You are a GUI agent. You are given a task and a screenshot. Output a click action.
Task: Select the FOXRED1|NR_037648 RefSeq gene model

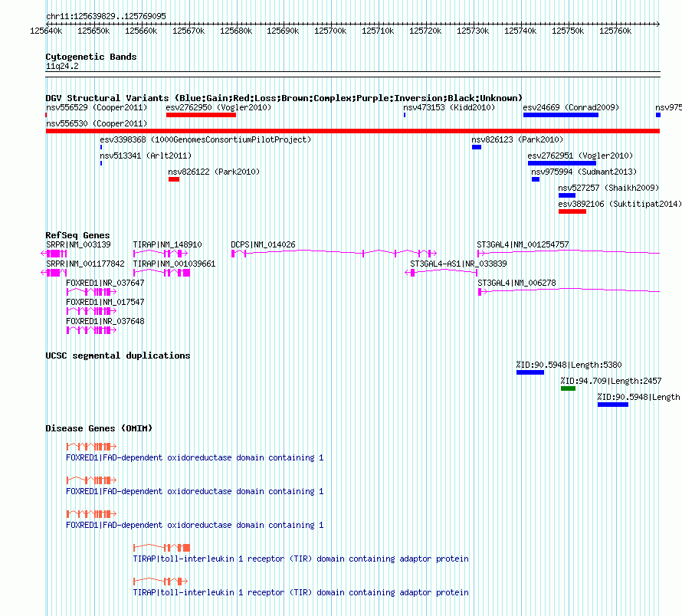(91, 329)
